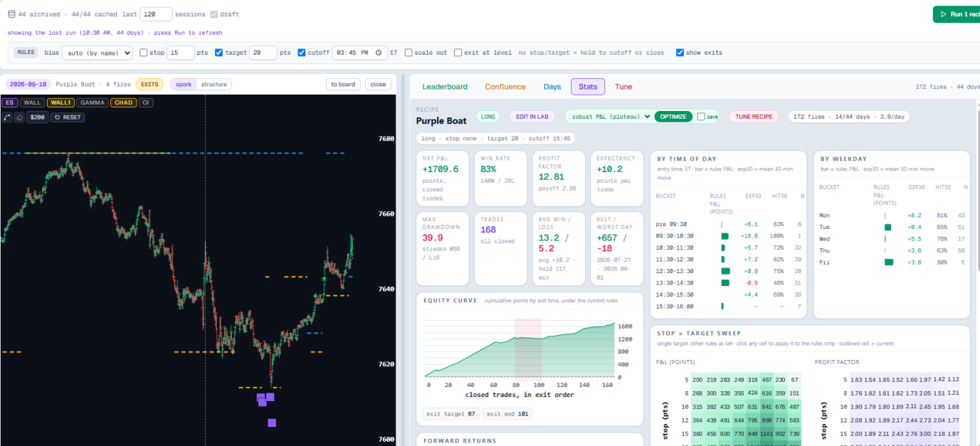Click the last sessions number field
This screenshot has height=446, width=980.
(157, 14)
